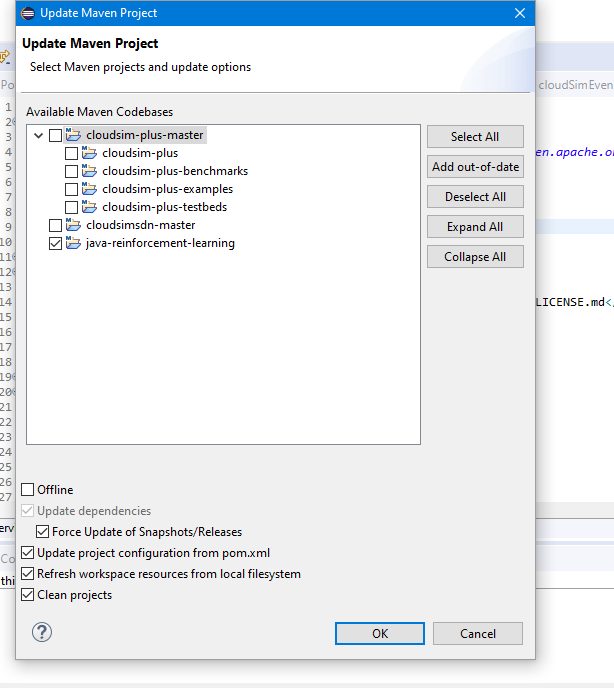
Task: Click the java-reinforcement-learning folder icon
Action: [x=73, y=243]
